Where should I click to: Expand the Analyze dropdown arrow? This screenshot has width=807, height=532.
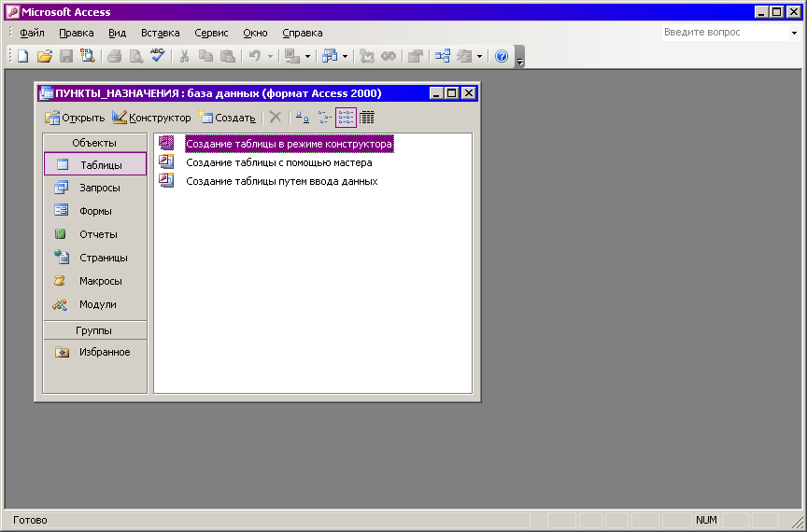pyautogui.click(x=345, y=57)
